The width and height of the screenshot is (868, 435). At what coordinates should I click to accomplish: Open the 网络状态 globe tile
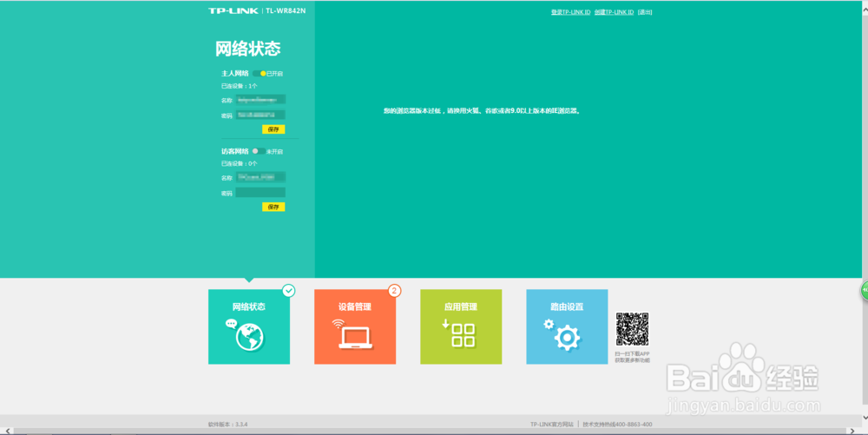point(248,326)
